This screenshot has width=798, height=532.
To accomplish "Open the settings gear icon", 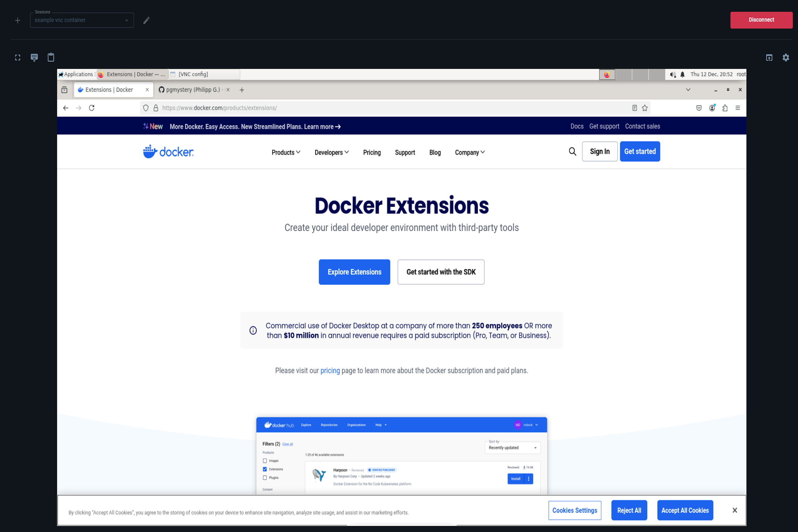I will [x=785, y=58].
